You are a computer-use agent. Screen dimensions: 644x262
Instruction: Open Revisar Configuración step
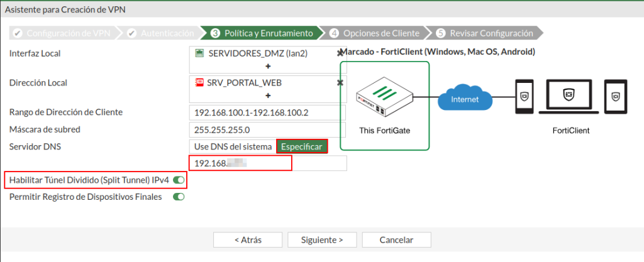[485, 33]
